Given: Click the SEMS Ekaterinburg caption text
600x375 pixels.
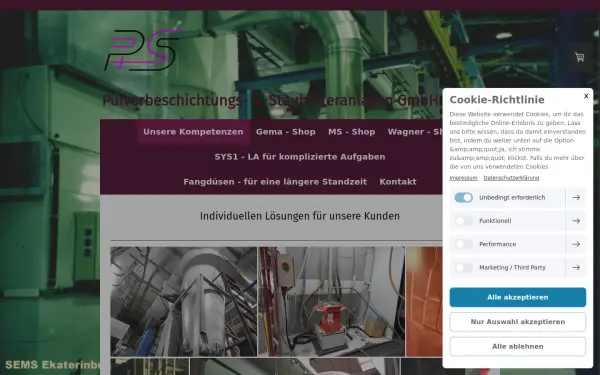Looking at the screenshot, I should tap(52, 365).
